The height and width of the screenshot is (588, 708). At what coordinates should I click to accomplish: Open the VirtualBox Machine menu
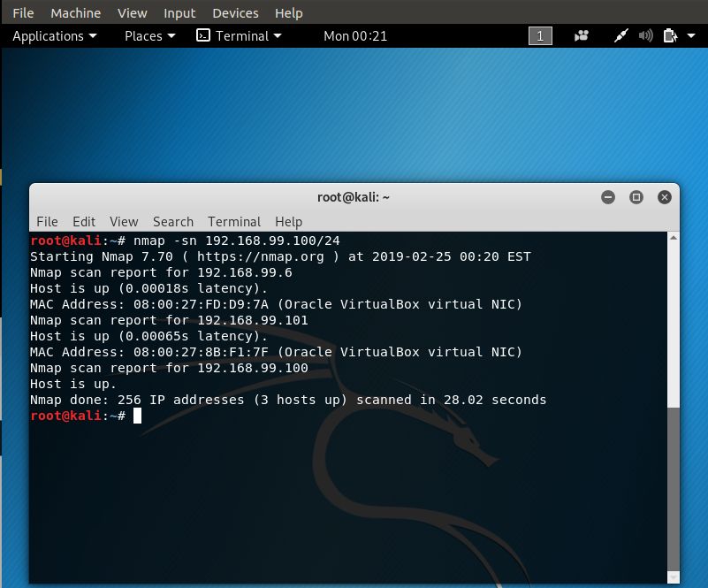pos(75,13)
